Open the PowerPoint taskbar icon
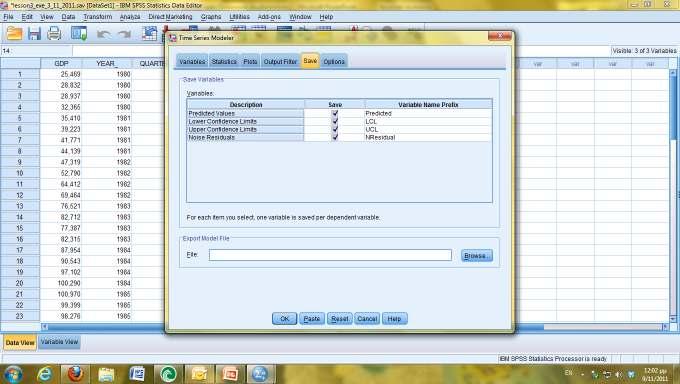The height and width of the screenshot is (384, 680). point(230,374)
